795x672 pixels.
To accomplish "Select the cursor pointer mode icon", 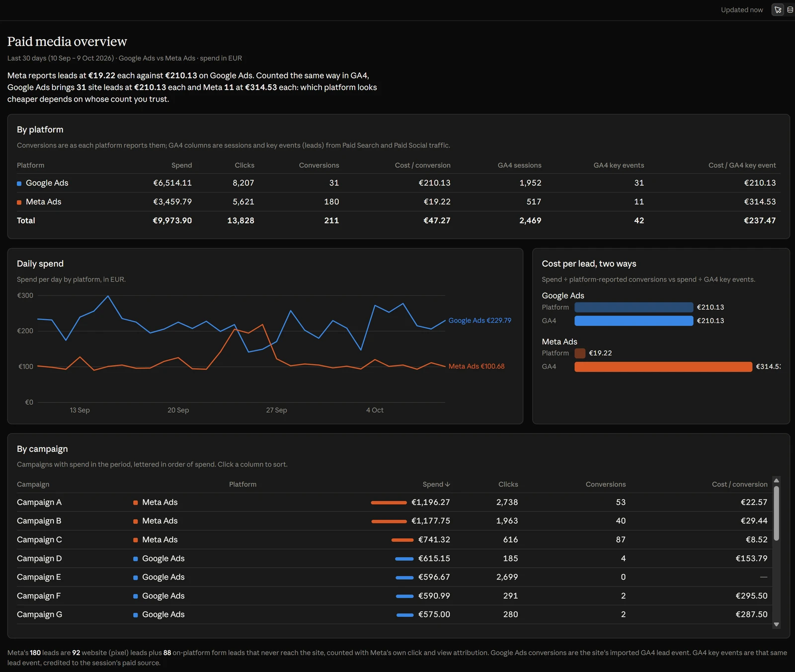I will pos(778,10).
